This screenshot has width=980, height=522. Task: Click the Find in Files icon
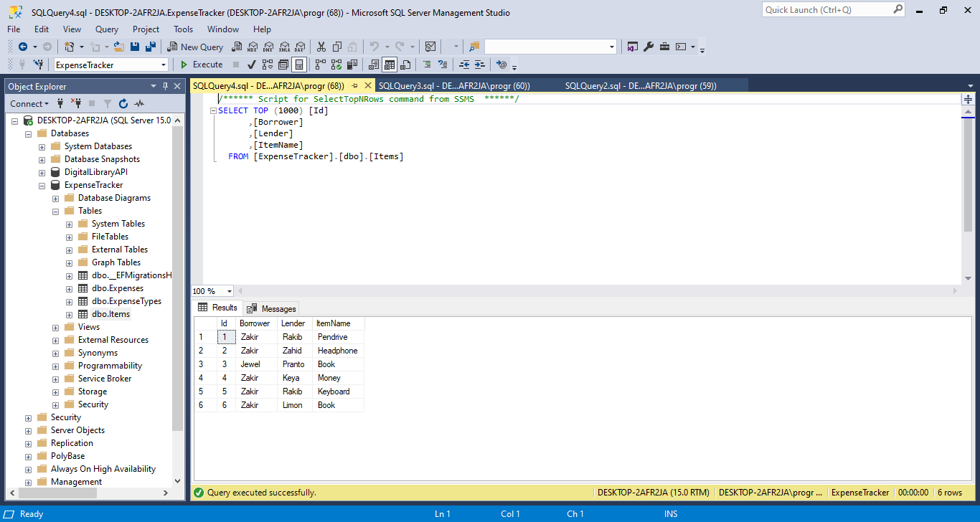(x=473, y=47)
